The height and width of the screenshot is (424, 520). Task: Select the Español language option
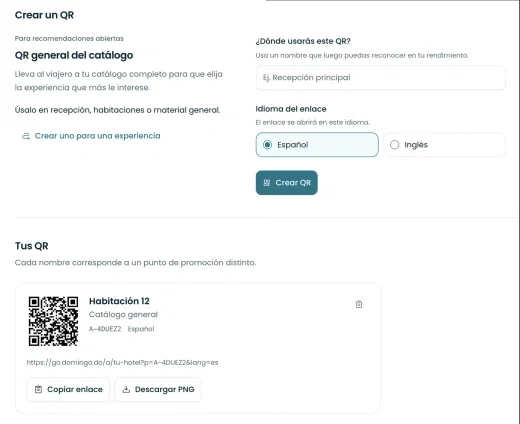317,145
